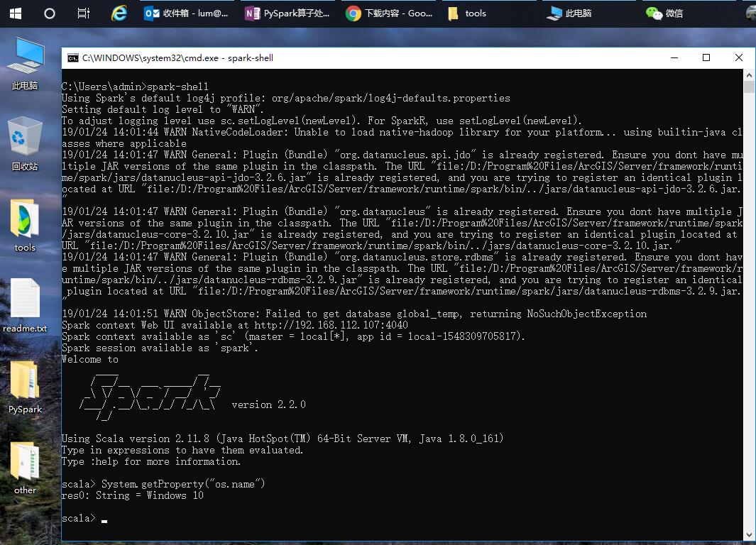Select the Recycle Bin desktop icon
Viewport: 756px width, 545px height.
coord(25,145)
